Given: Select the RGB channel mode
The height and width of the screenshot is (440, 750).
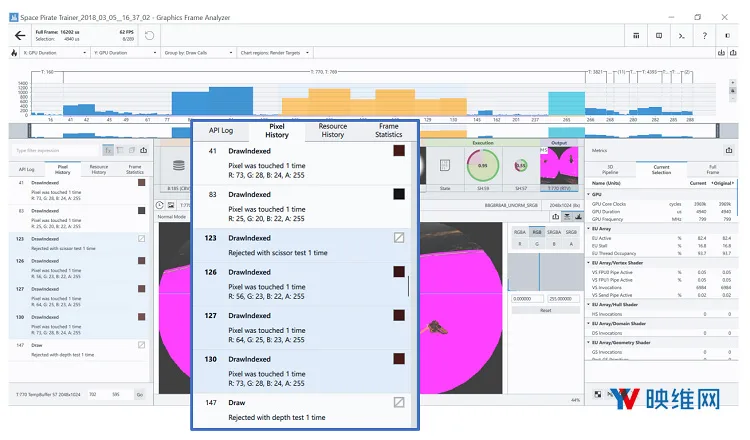Looking at the screenshot, I should coord(537,232).
